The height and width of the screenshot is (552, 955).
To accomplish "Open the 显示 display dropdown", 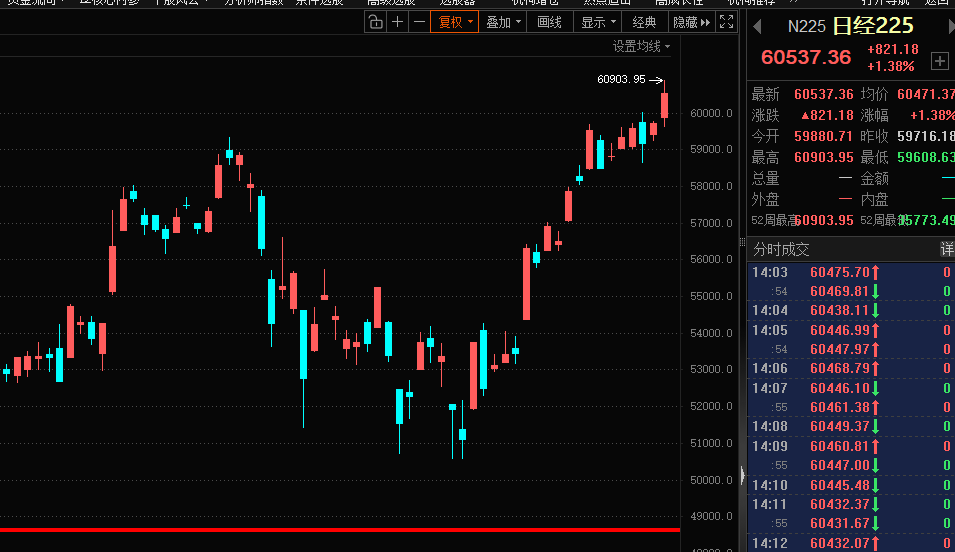I will tap(598, 22).
